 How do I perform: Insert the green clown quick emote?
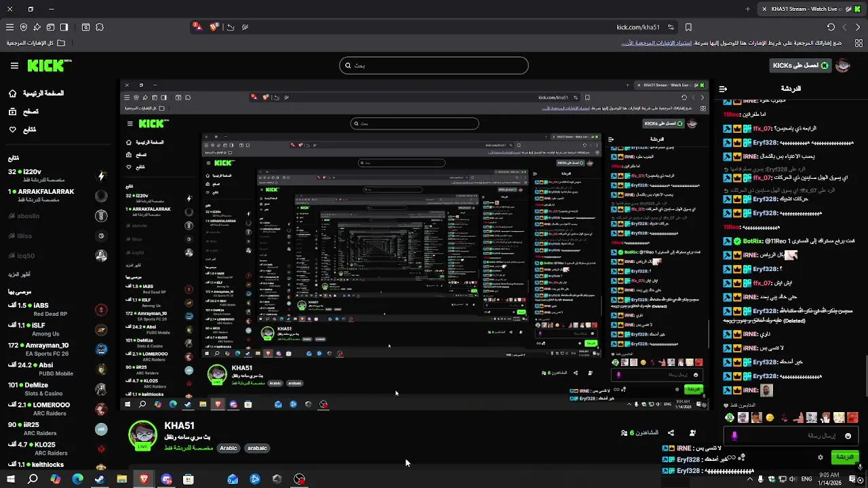(x=729, y=418)
